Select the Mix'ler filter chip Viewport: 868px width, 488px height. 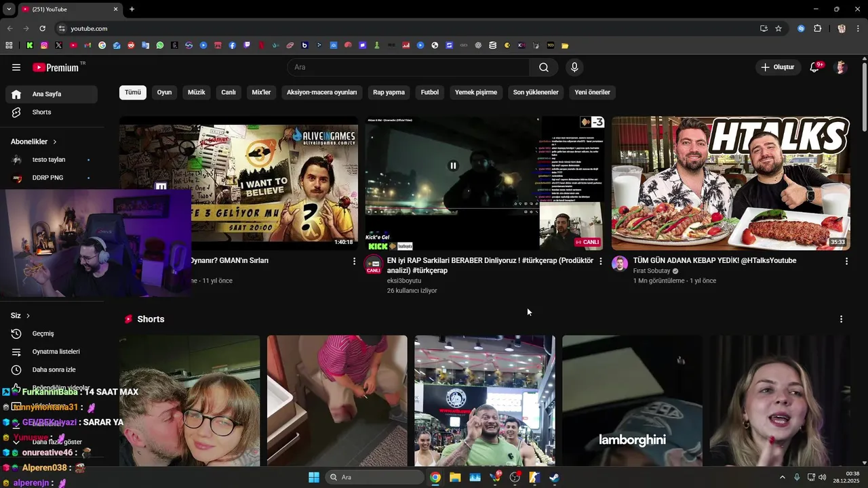click(261, 92)
